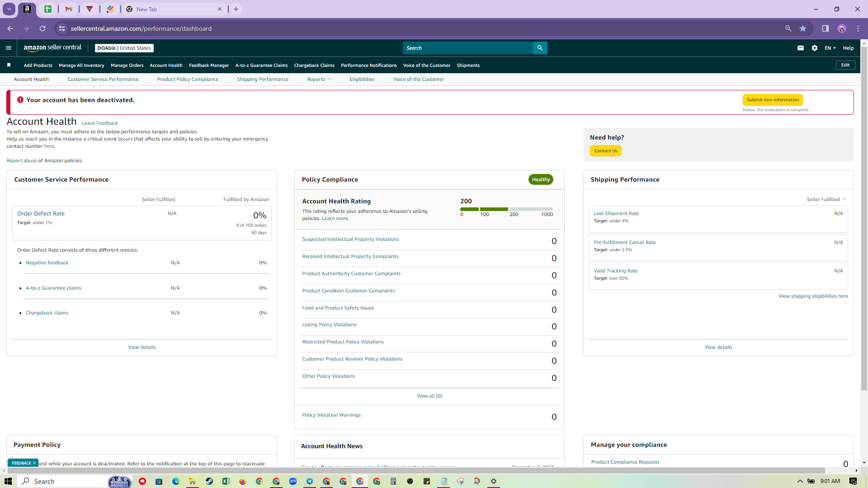This screenshot has width=868, height=488.
Task: Open the Calculator from the taskbar
Action: click(x=393, y=481)
